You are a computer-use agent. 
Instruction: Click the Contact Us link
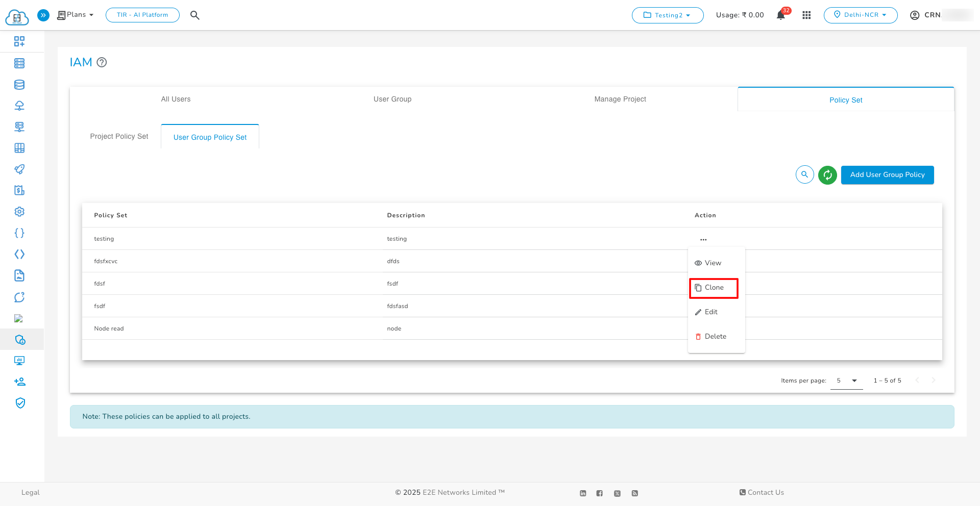762,492
